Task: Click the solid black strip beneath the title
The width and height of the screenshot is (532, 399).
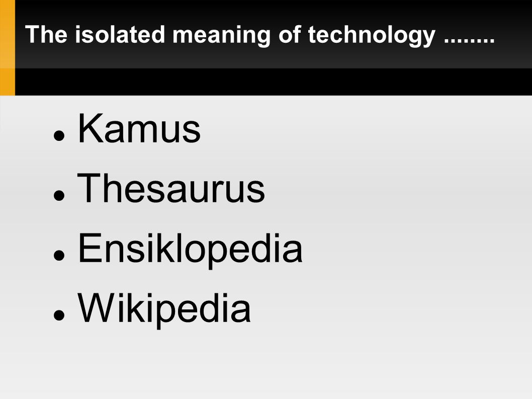Action: [274, 82]
